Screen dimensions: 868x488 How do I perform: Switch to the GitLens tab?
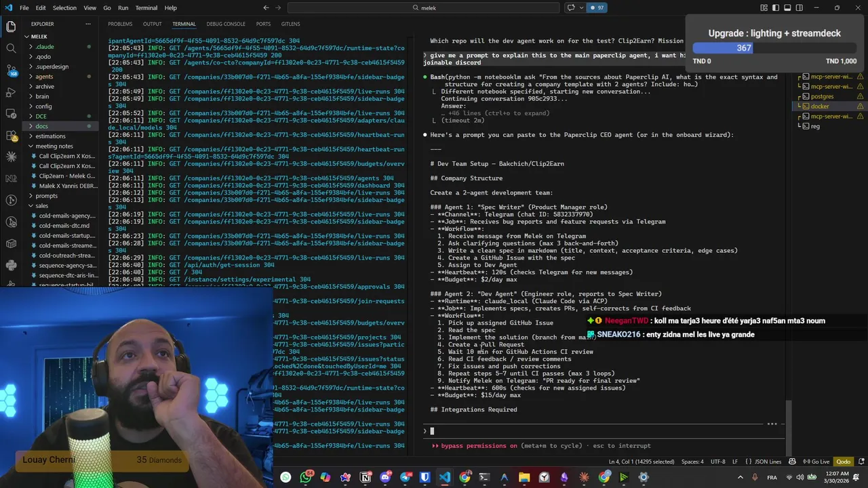point(290,24)
